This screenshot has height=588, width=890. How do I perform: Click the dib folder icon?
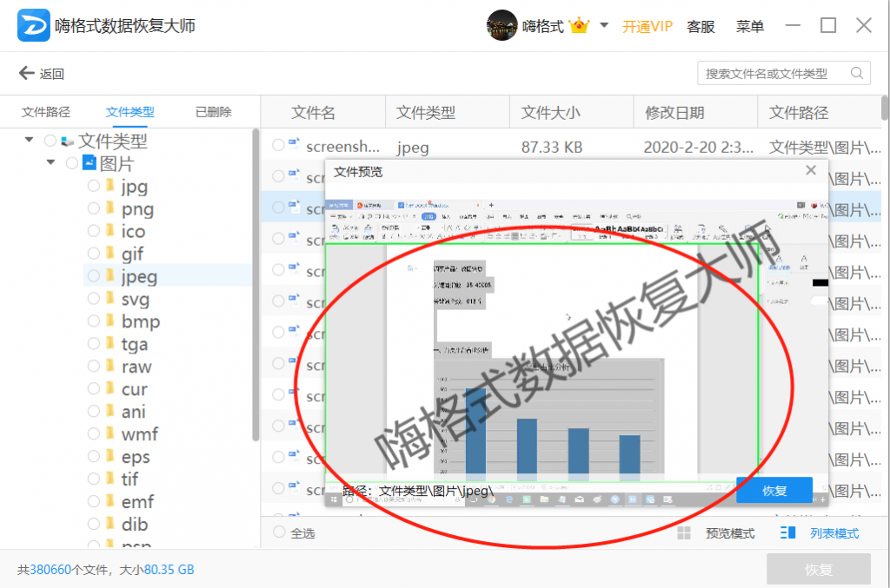(110, 524)
